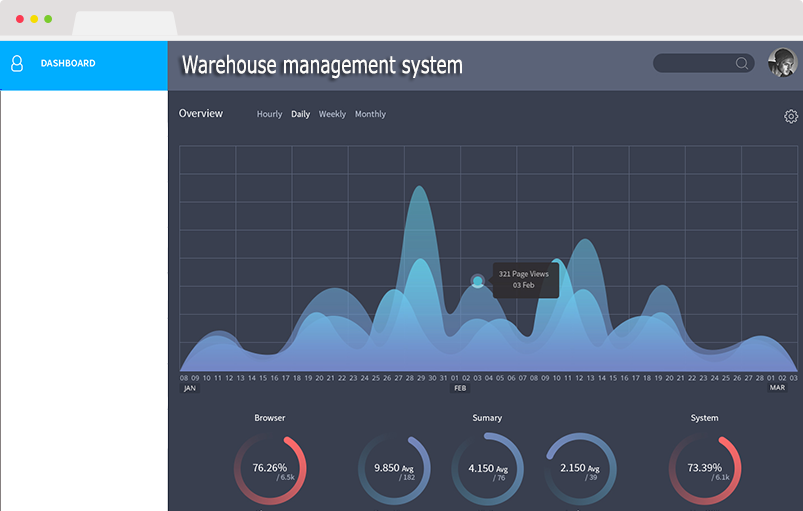Image resolution: width=803 pixels, height=511 pixels.
Task: Click the user profile icon in sidebar
Action: coord(17,64)
